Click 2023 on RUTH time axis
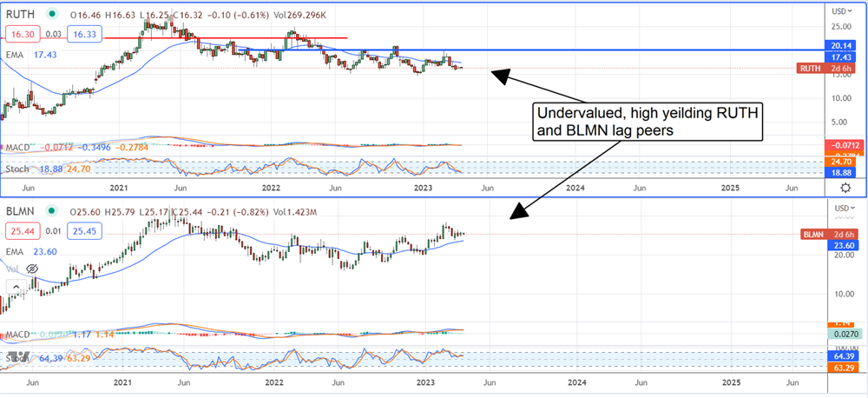The width and height of the screenshot is (868, 398). [425, 188]
